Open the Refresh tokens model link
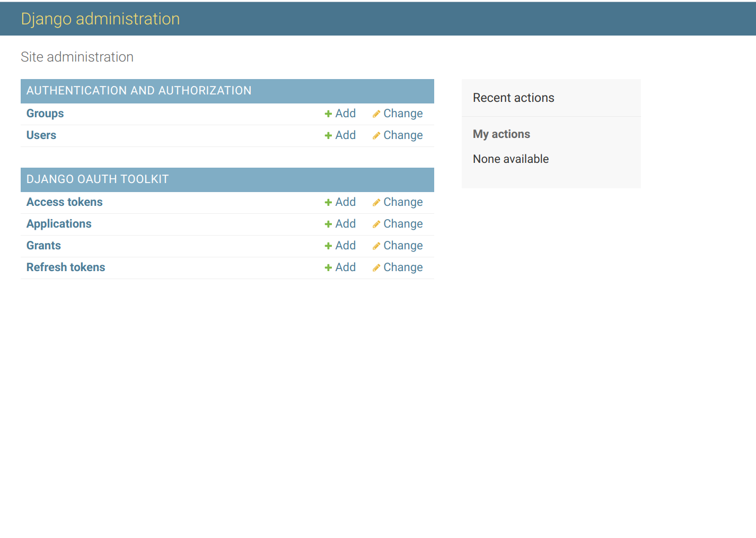This screenshot has width=756, height=538. coord(66,267)
